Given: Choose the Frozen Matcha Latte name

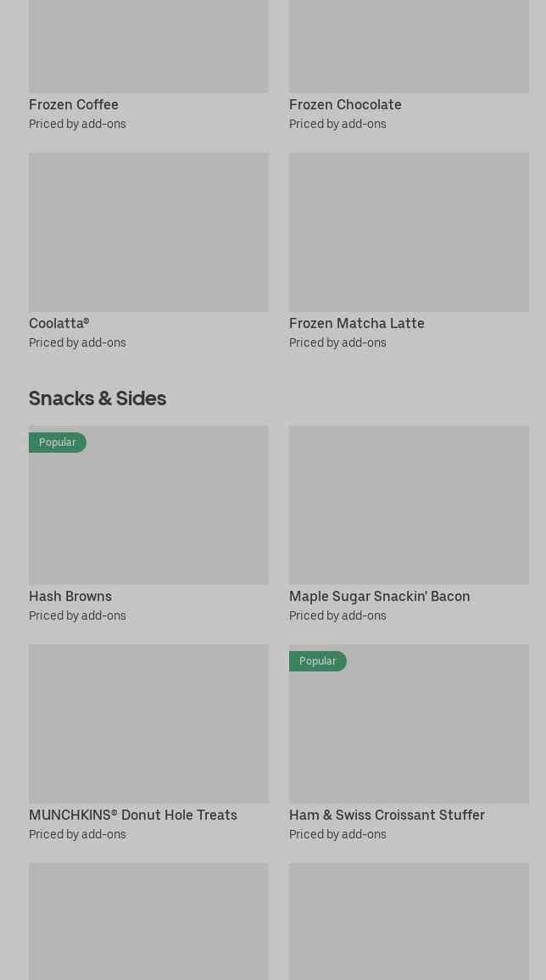Looking at the screenshot, I should (356, 324).
